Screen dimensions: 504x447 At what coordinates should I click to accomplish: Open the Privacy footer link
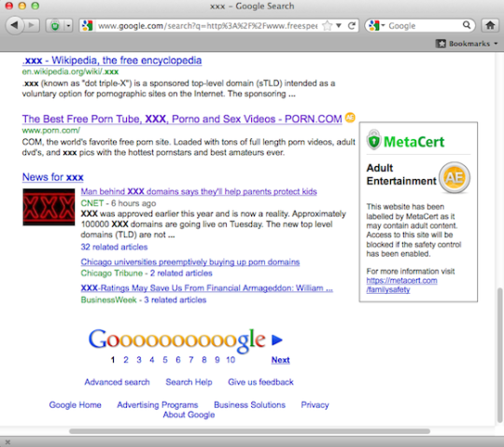click(x=315, y=405)
